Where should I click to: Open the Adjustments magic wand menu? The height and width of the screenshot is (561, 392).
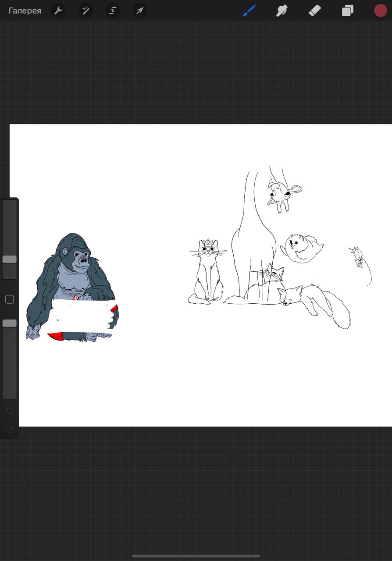[x=86, y=11]
